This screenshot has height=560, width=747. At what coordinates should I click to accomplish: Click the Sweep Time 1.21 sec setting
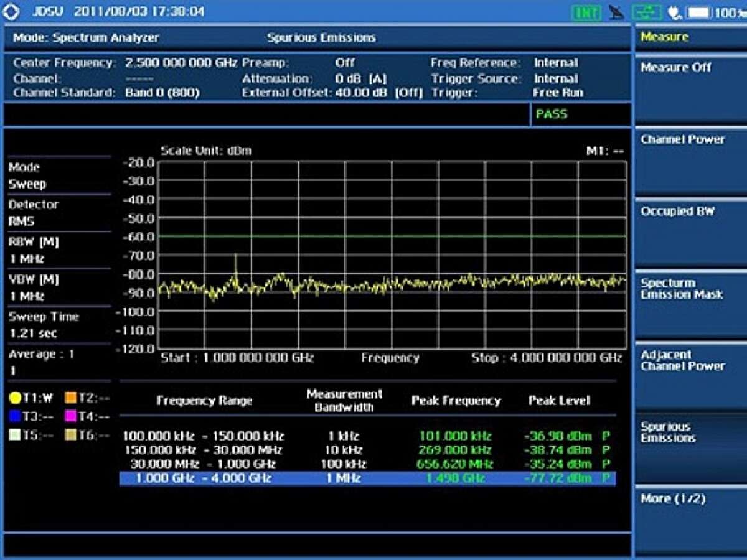[x=59, y=325]
